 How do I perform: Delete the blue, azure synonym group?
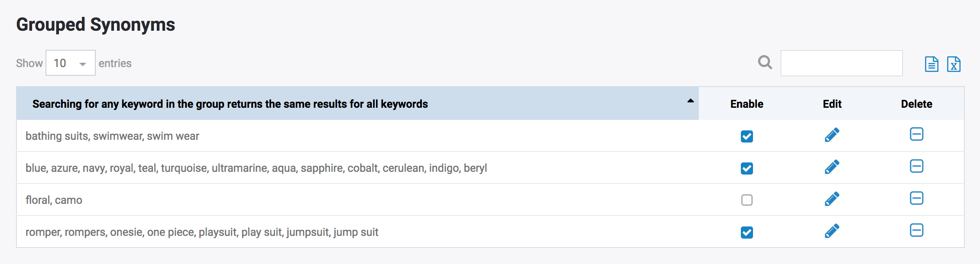tap(917, 166)
